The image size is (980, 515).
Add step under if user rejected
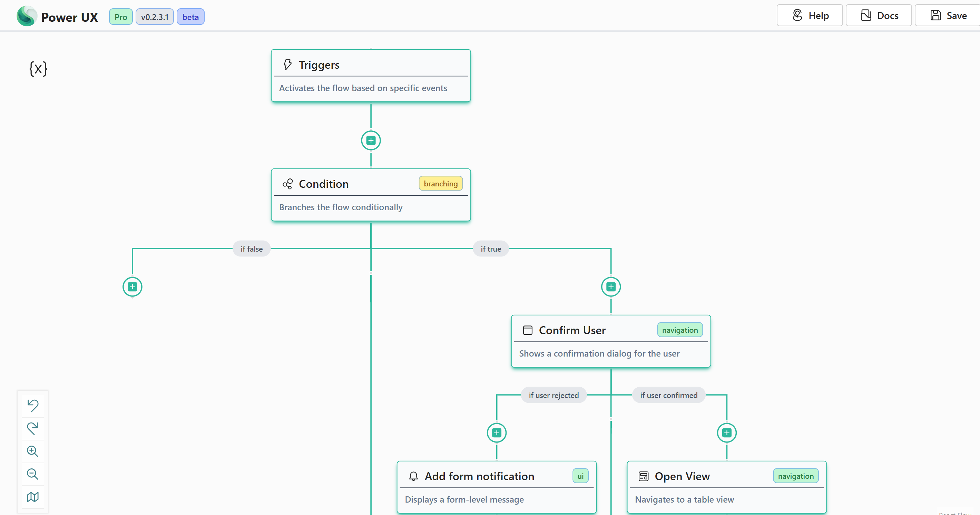(x=497, y=433)
